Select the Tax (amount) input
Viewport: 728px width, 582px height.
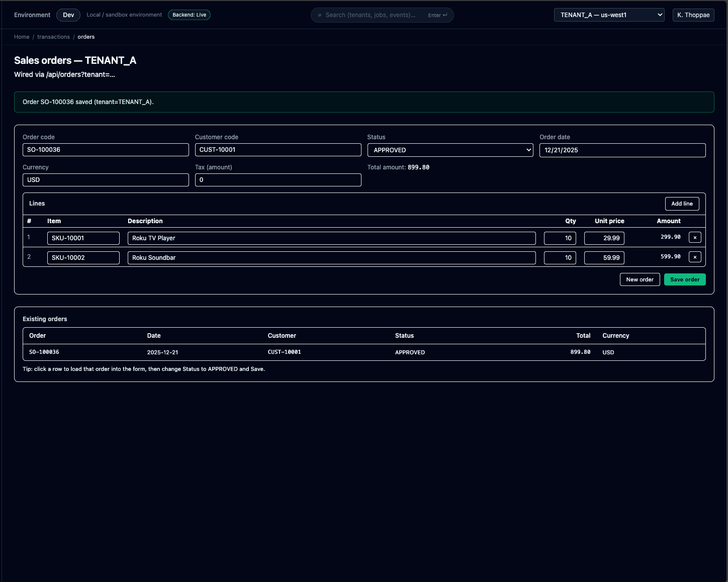[x=278, y=180]
